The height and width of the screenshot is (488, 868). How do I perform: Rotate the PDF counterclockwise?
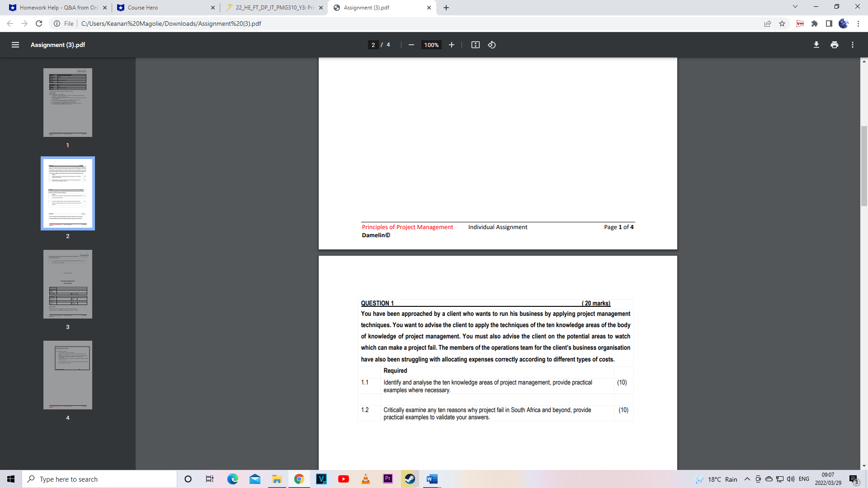(492, 45)
